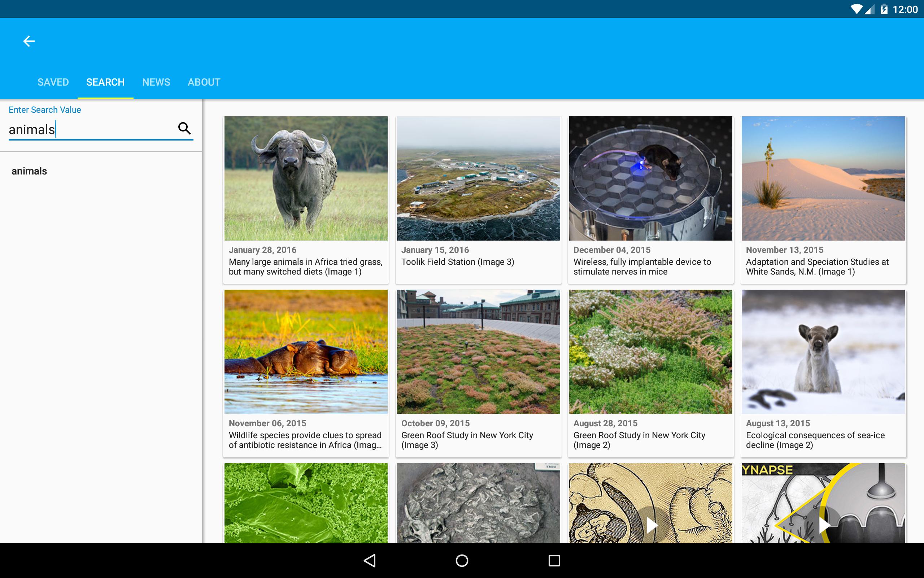Open 'Wildlife species provide clues' caption
Image resolution: width=924 pixels, height=578 pixels.
[x=305, y=440]
